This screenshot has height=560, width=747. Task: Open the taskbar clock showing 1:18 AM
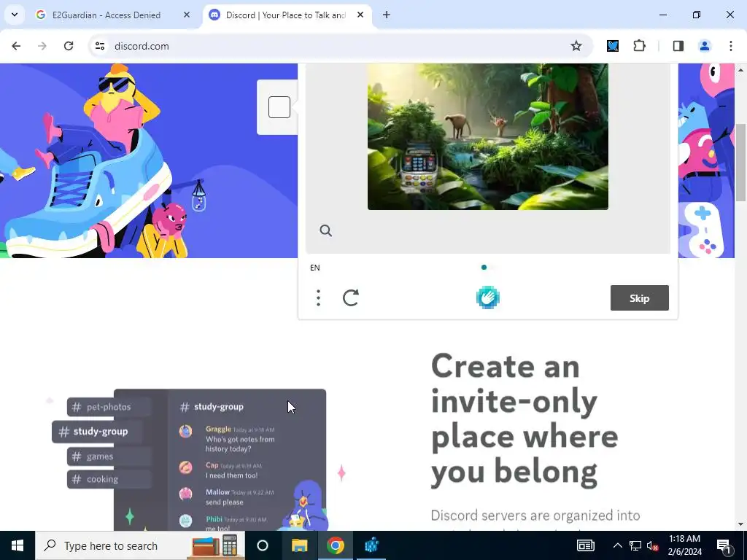tap(684, 545)
